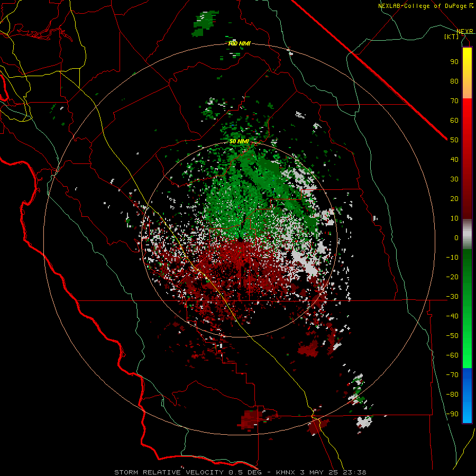Click the -70 scale value
The image size is (476, 476).
point(452,374)
